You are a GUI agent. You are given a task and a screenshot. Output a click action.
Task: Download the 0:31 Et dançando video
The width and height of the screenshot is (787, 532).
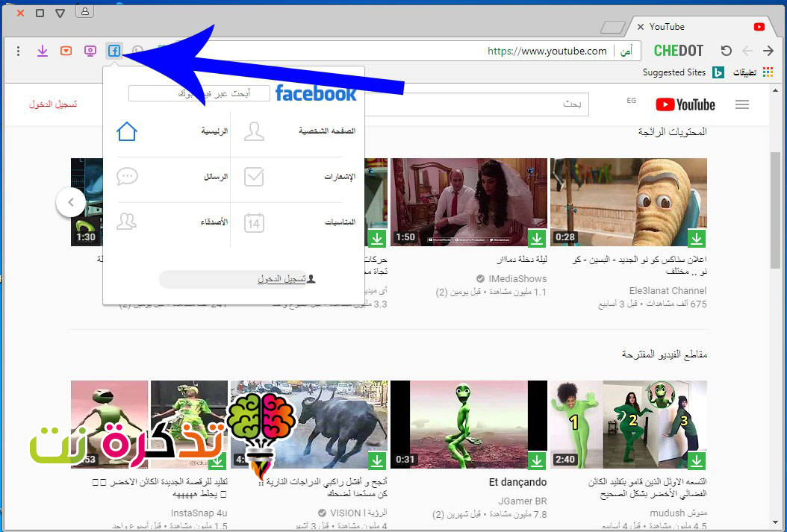pos(537,460)
